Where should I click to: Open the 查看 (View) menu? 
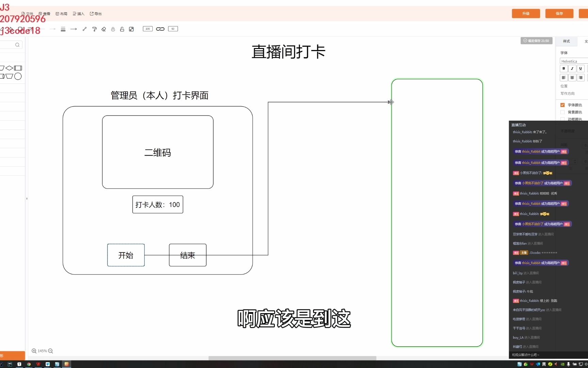pyautogui.click(x=45, y=14)
